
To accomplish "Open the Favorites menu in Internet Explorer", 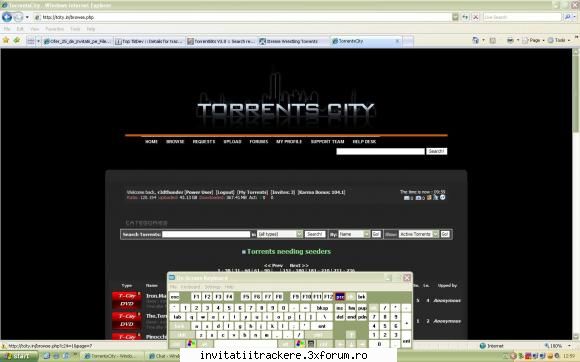I will pyautogui.click(x=54, y=29).
